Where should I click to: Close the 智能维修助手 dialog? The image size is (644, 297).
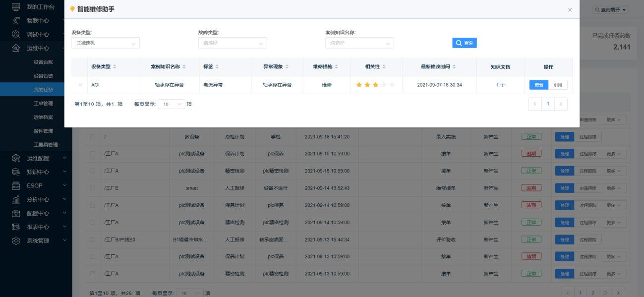tap(570, 10)
